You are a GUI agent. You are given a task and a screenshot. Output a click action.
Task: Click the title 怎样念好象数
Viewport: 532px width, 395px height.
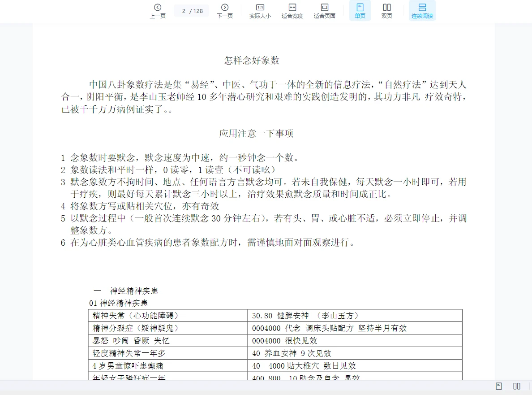click(252, 61)
